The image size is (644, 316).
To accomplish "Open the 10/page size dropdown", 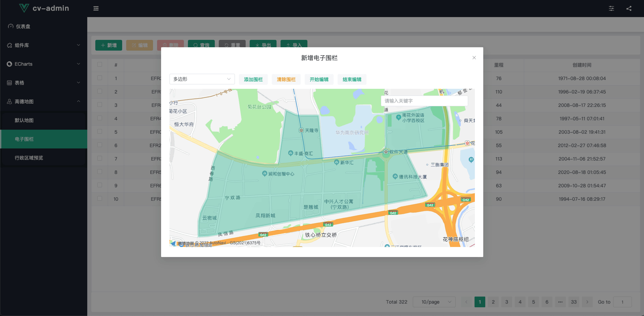I will pyautogui.click(x=434, y=302).
